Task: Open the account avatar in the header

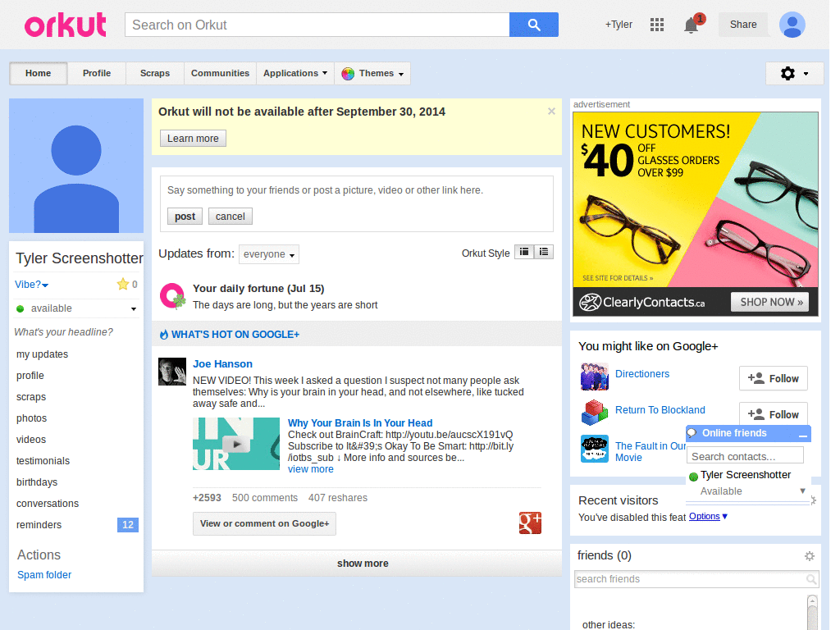Action: click(792, 25)
